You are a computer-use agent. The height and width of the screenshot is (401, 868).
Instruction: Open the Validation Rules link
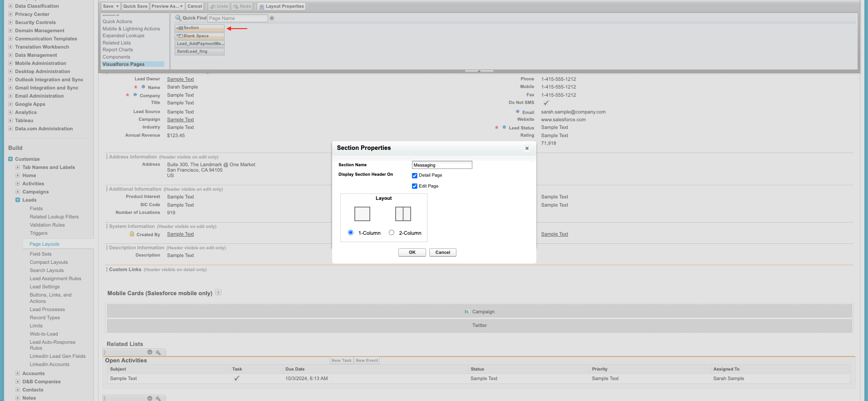click(47, 225)
